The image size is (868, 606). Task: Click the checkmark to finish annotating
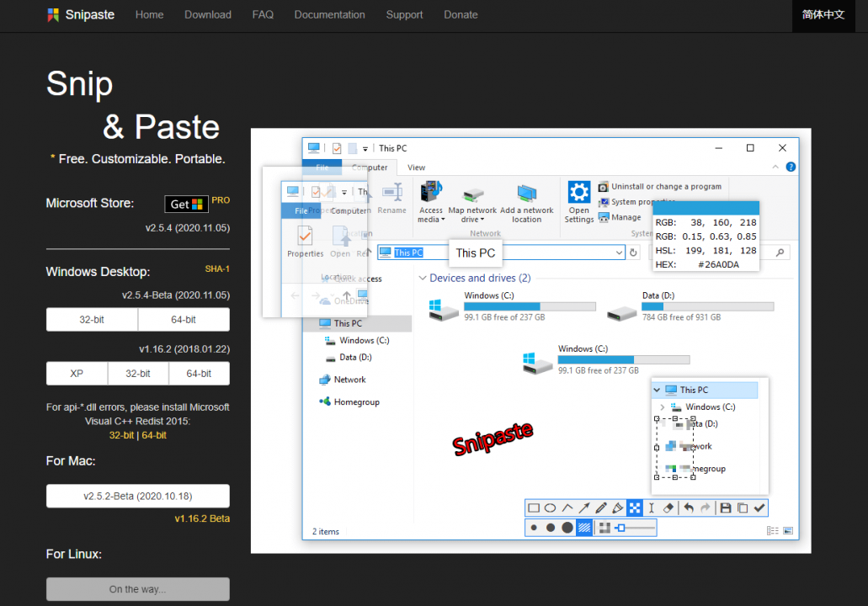tap(759, 508)
